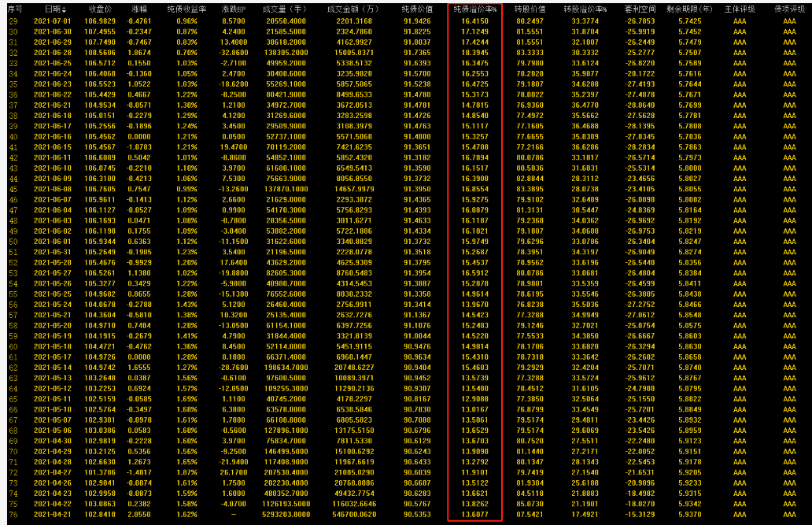Click the 债项评级 column header

pos(790,9)
